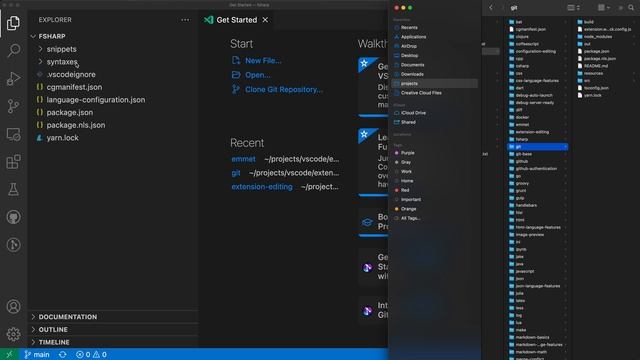Open Documents in Finder sidebar
Screen dimensions: 640x360
pos(412,65)
